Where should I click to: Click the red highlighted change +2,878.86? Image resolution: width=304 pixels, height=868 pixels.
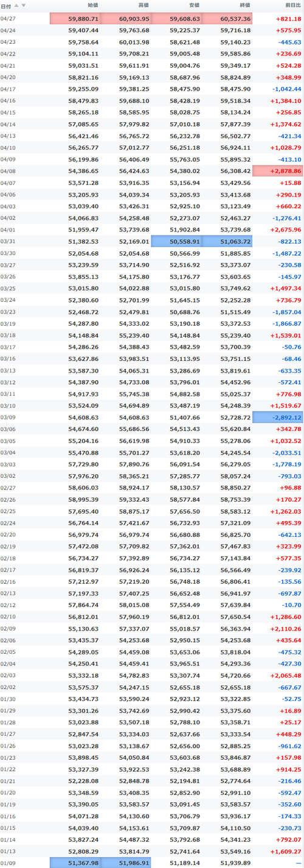pos(278,171)
